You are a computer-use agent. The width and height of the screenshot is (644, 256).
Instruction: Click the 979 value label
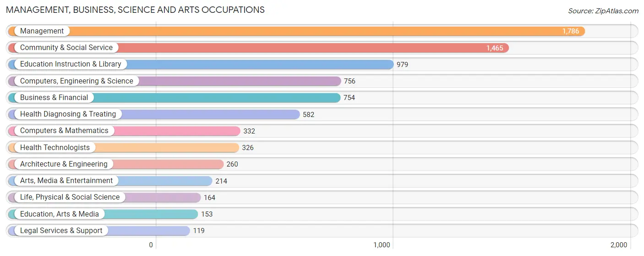click(x=402, y=65)
